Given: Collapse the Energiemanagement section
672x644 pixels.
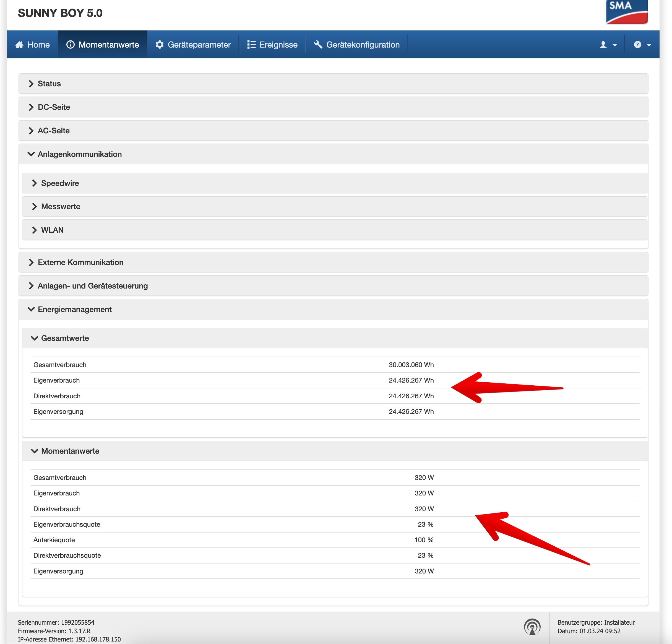Looking at the screenshot, I should tap(333, 309).
